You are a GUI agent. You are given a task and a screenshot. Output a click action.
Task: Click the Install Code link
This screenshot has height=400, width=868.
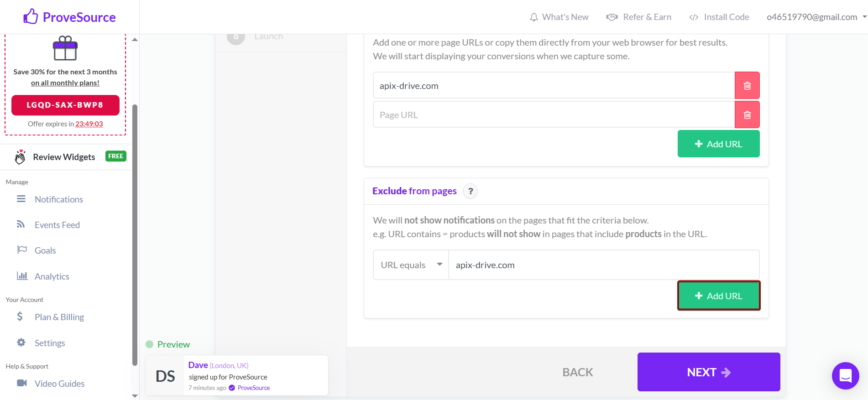click(x=727, y=17)
